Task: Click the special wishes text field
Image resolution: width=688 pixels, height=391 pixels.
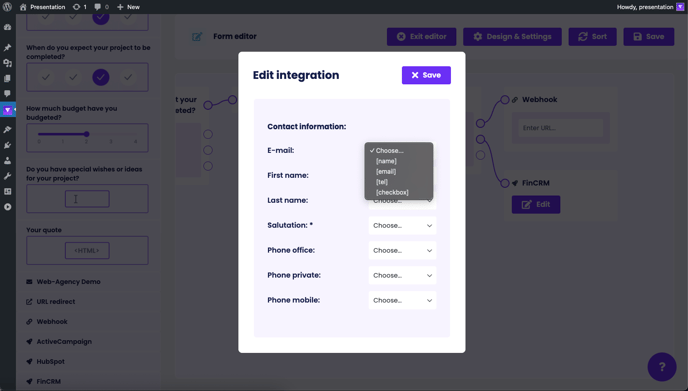Action: [x=87, y=199]
